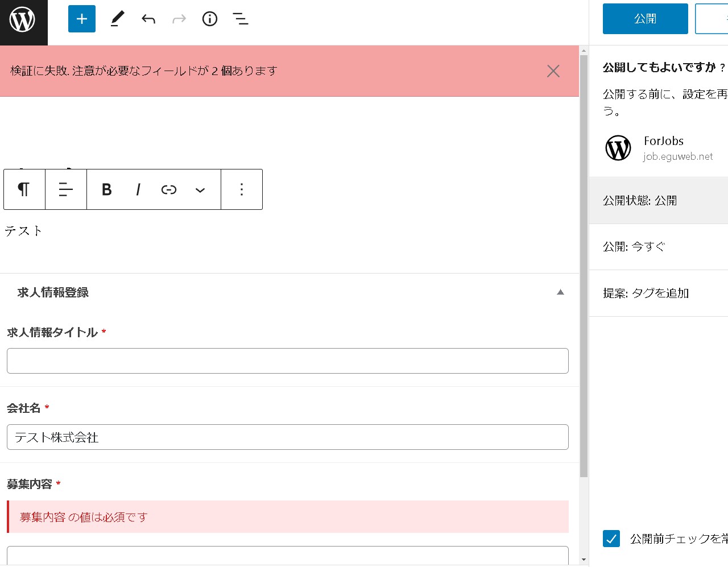
Task: Expand more formatting options with the chevron
Action: 200,189
